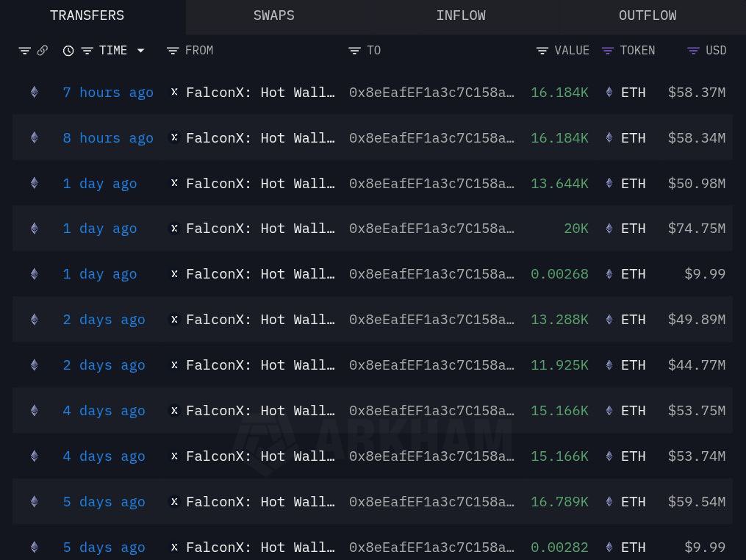Screen dimensions: 746x560
Task: Switch to the TRANSFERS tab
Action: (87, 15)
